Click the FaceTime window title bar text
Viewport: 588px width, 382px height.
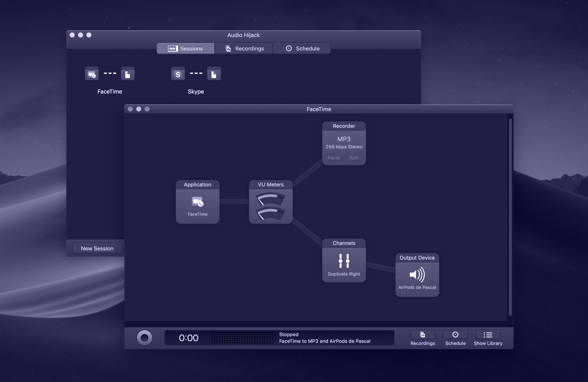click(x=319, y=109)
